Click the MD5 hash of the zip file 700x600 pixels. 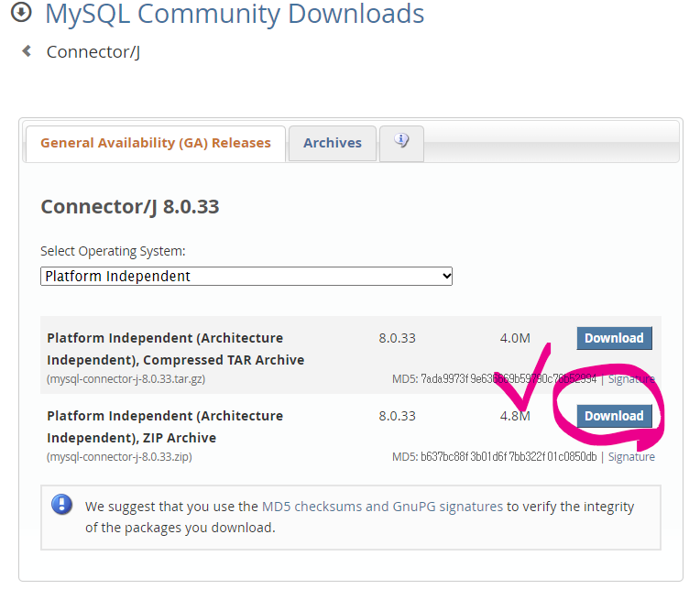pyautogui.click(x=509, y=457)
